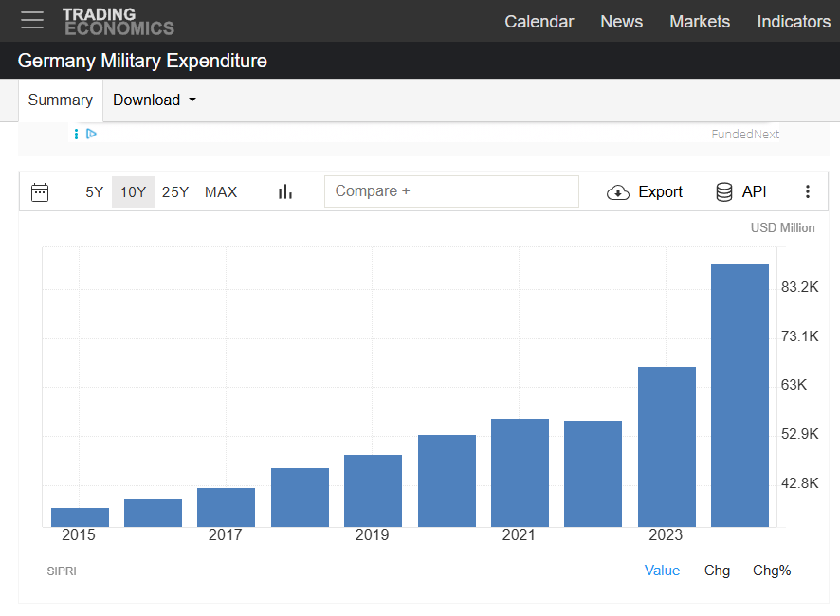This screenshot has width=840, height=616.
Task: Click the blue ad info icon
Action: pyautogui.click(x=76, y=134)
